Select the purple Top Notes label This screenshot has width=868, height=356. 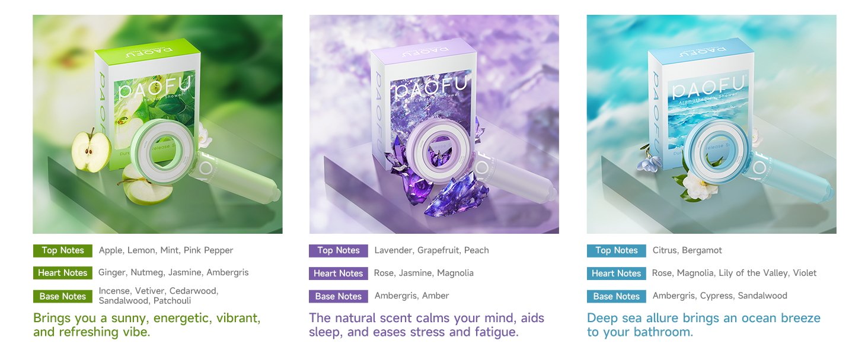(339, 250)
